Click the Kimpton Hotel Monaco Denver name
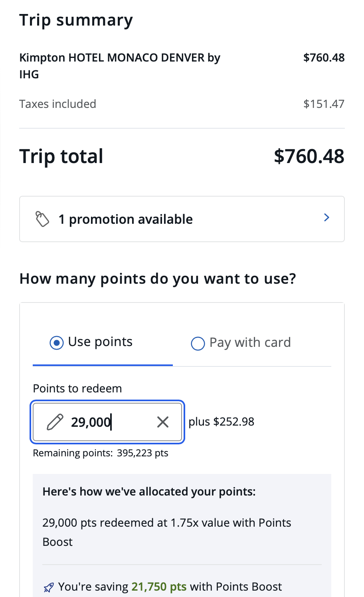Viewport: 364px width, 597px height. click(120, 66)
